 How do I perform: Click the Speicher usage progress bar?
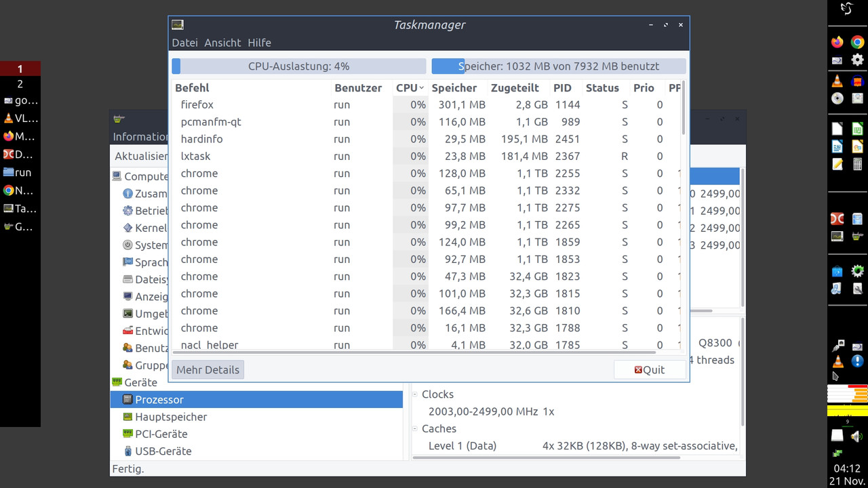click(559, 66)
